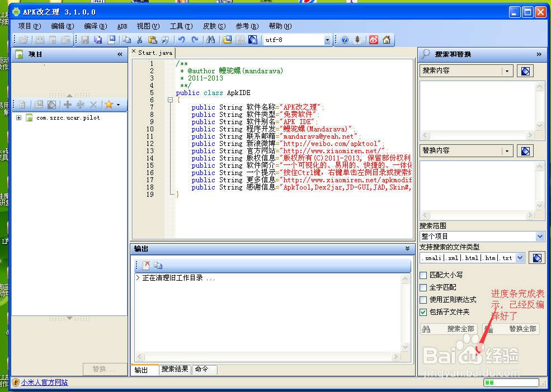Expand the com.szzc.ucar.pilot tree node
This screenshot has width=551, height=392.
(x=18, y=117)
